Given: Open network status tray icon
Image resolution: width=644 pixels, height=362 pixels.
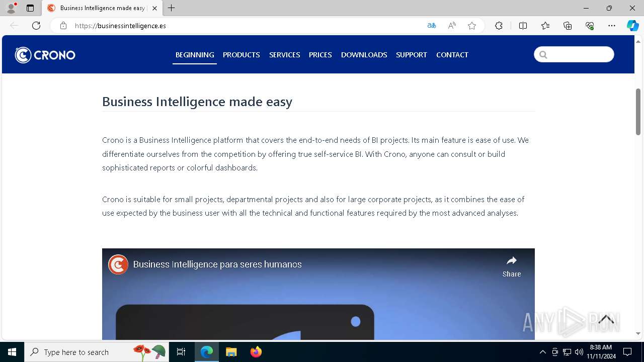Looking at the screenshot, I should (x=567, y=352).
